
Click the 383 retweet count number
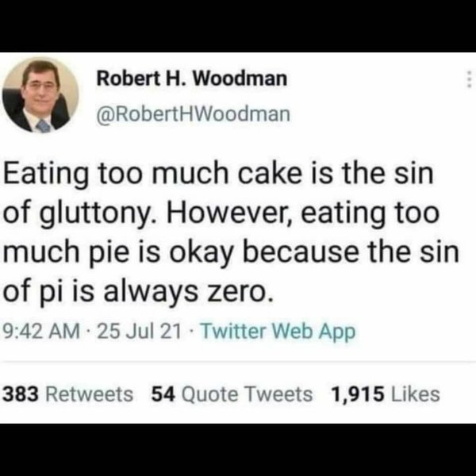22,393
